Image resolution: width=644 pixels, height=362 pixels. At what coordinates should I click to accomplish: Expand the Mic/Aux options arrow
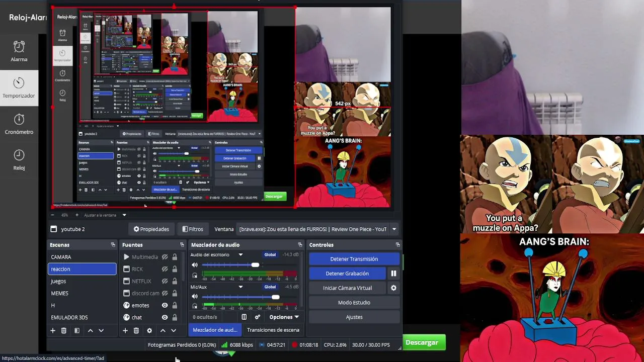coord(240,287)
